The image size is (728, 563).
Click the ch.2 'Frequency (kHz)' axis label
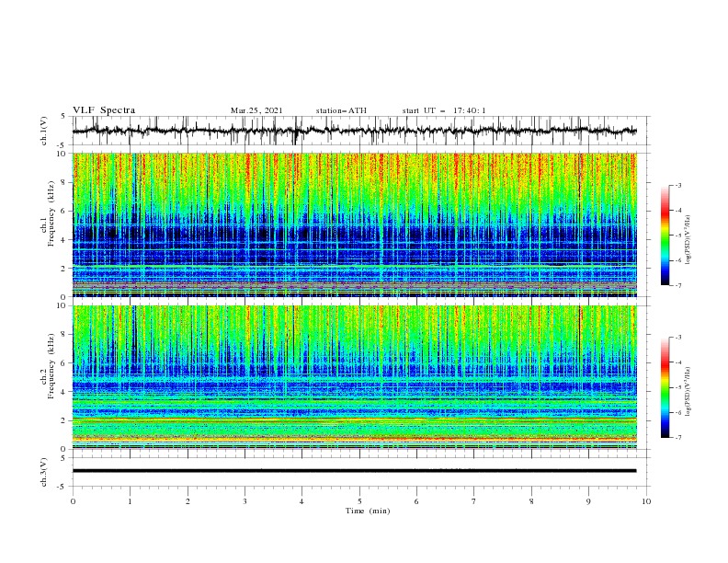(51, 366)
